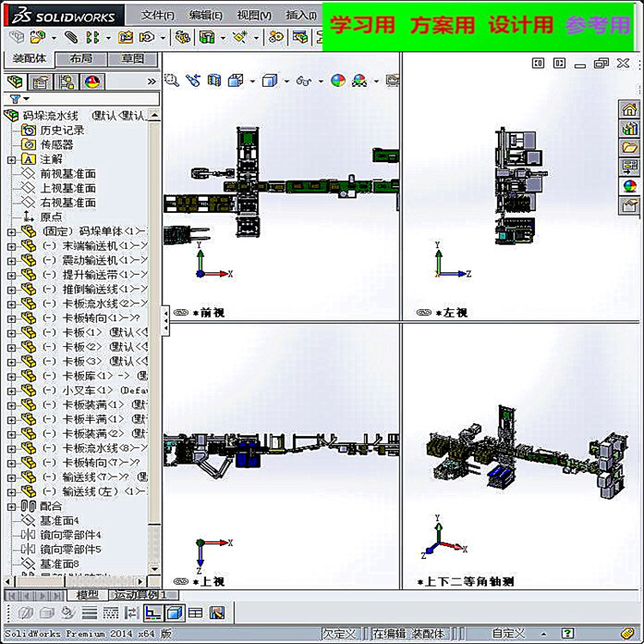Click the Assembly Features toolbar icon

pyautogui.click(x=207, y=38)
